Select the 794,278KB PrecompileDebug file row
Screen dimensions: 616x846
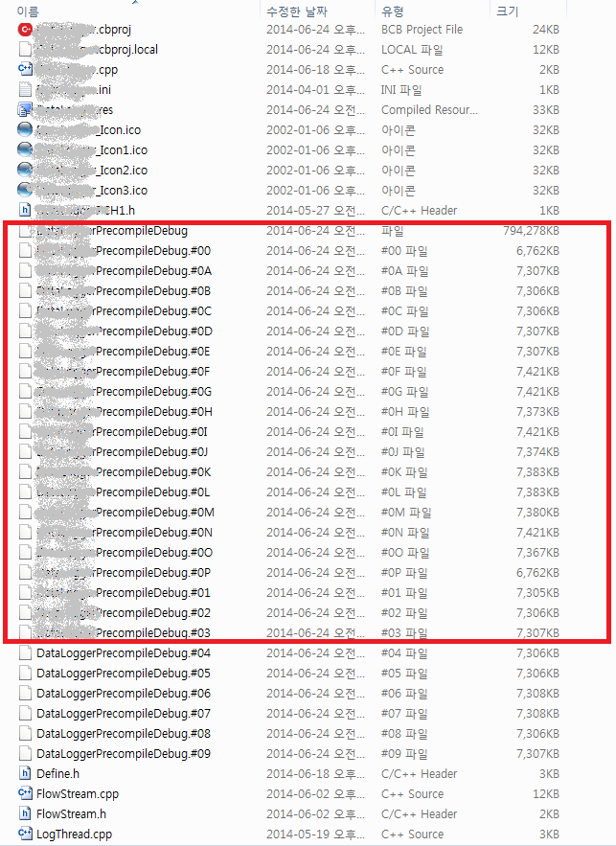[x=289, y=230]
